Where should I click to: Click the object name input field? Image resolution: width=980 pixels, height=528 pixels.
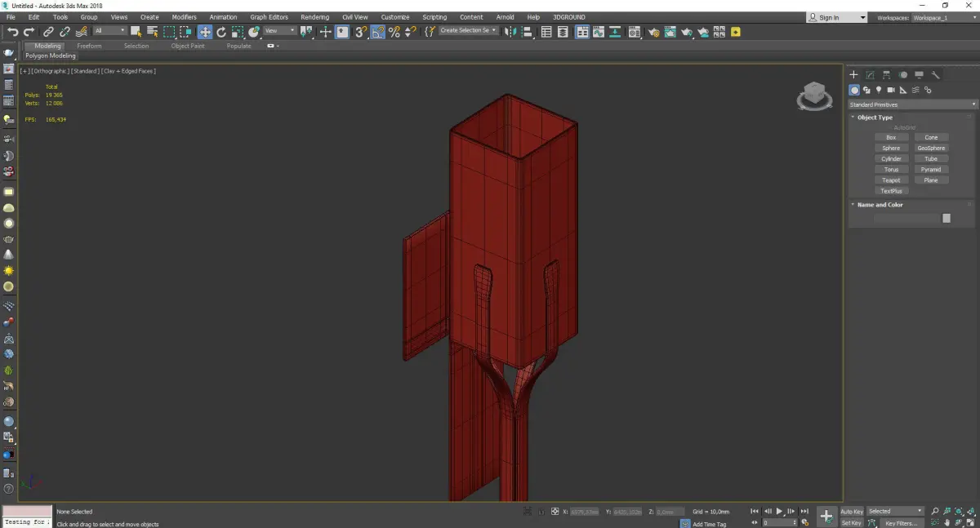tap(906, 219)
